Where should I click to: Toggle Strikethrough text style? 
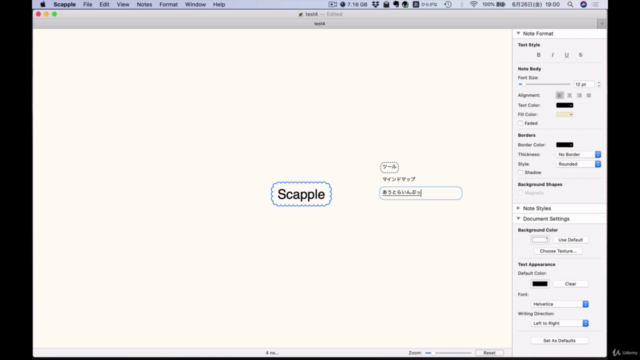pos(580,55)
